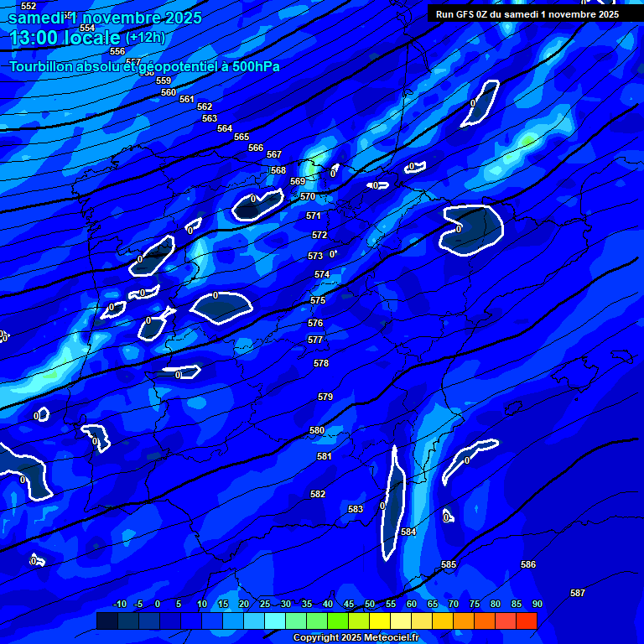Click the 'samedi 1 novembre 2025' date title

106,18
